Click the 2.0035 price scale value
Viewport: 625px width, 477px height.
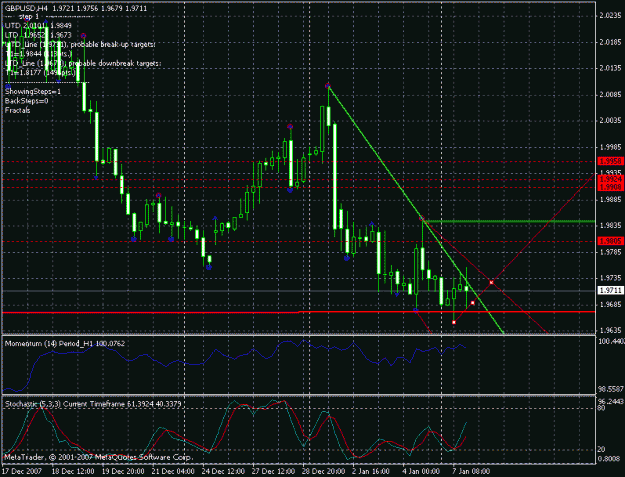pyautogui.click(x=610, y=121)
